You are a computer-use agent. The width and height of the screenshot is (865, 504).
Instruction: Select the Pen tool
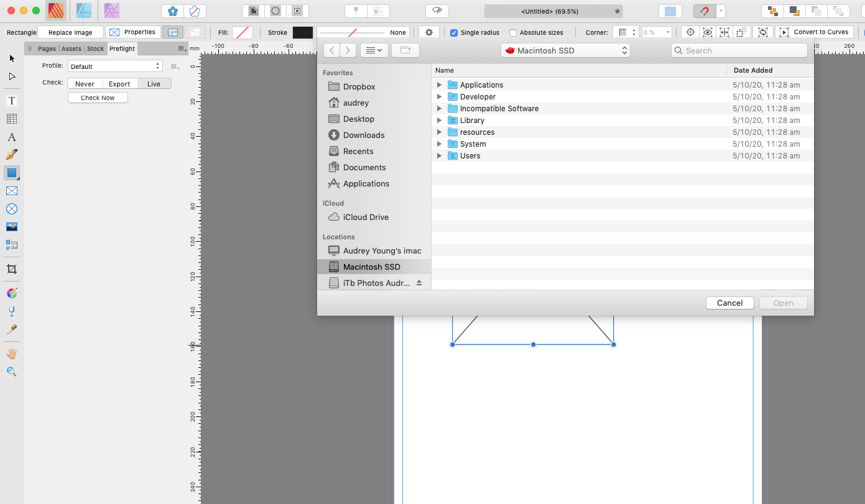(11, 154)
